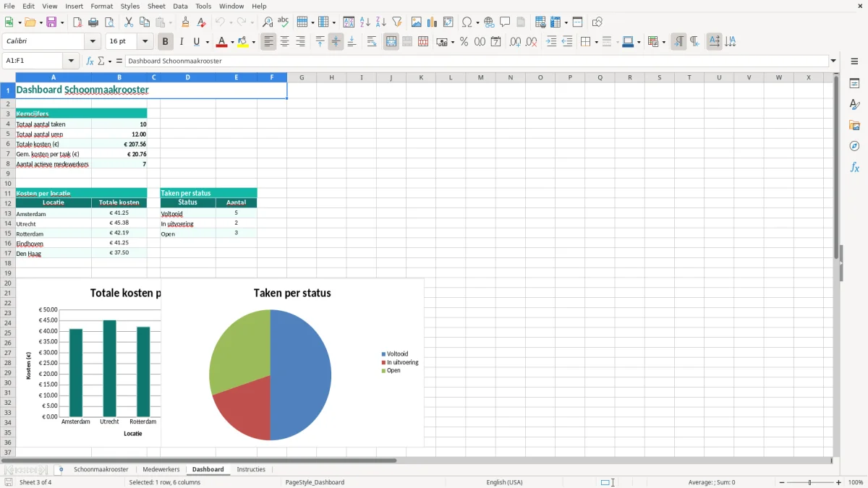Click the Sum sigma icon
Image resolution: width=868 pixels, height=488 pixels.
pyautogui.click(x=101, y=61)
